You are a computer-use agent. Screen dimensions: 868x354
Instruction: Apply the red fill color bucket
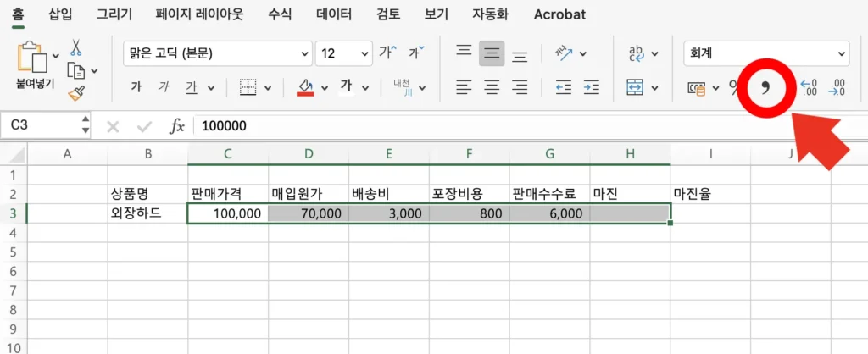(305, 87)
